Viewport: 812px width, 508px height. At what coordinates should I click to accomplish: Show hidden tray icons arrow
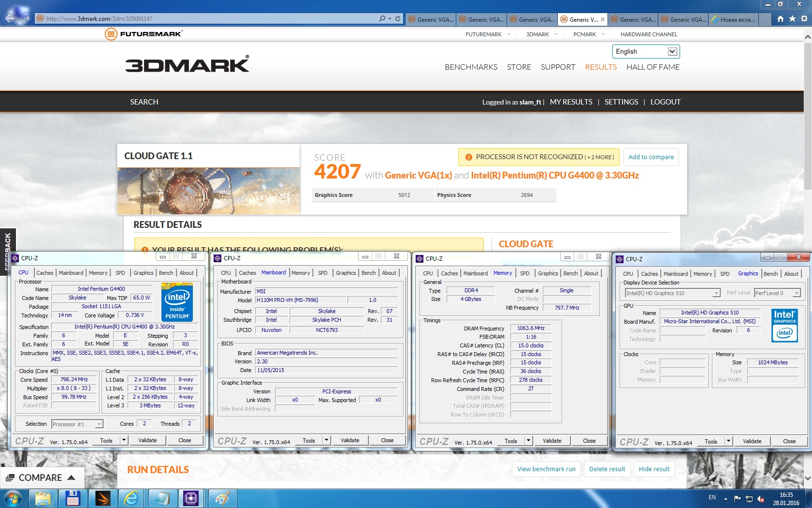pos(725,498)
